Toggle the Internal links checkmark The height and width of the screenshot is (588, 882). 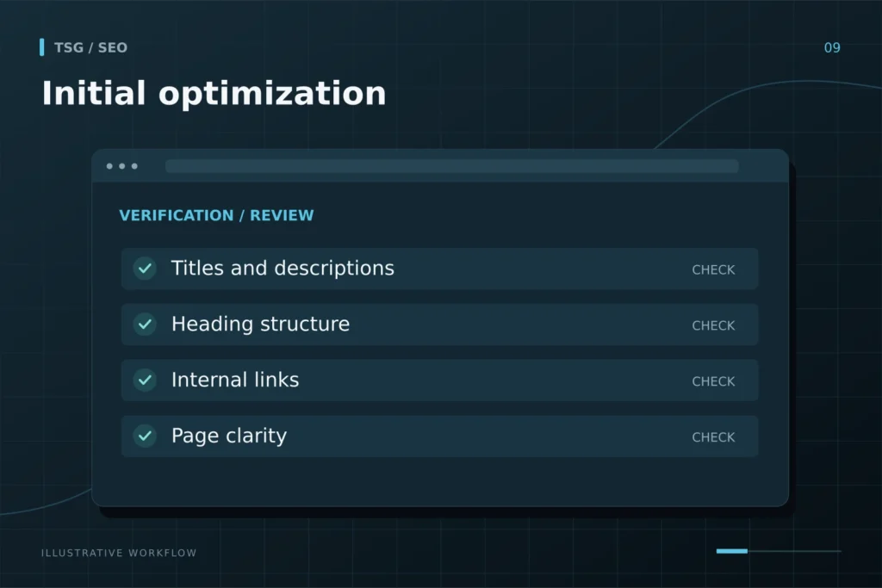click(145, 380)
